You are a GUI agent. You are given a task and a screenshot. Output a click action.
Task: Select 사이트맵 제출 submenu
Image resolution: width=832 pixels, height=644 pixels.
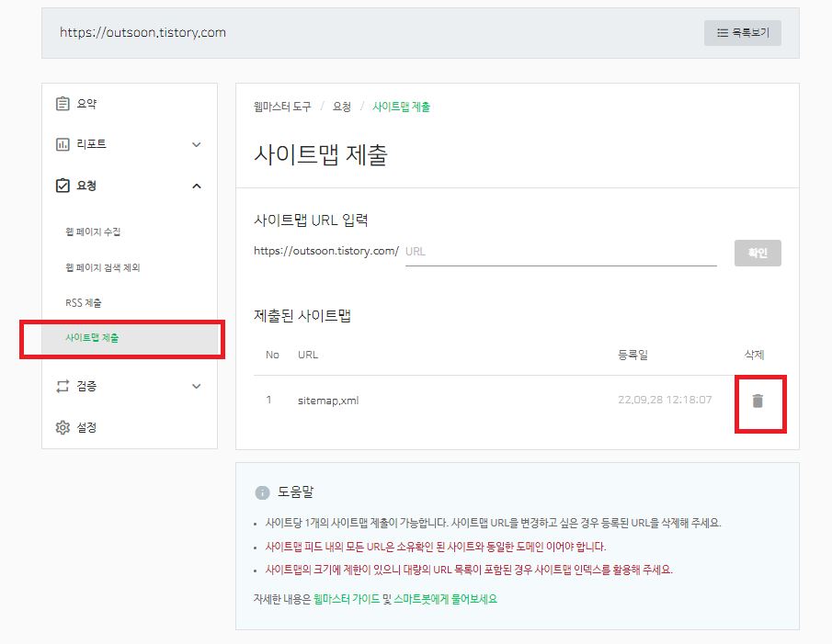tap(130, 338)
